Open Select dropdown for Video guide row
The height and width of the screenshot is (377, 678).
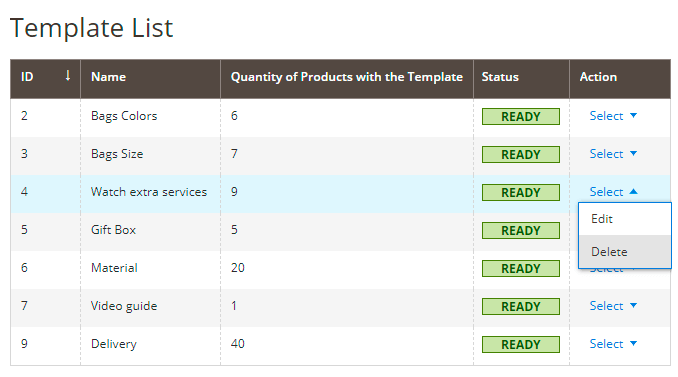pyautogui.click(x=613, y=306)
